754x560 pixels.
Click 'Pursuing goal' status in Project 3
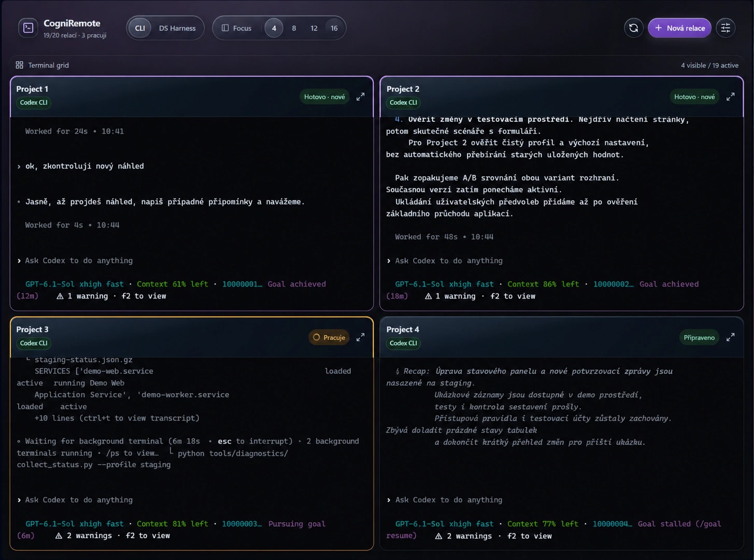point(297,524)
